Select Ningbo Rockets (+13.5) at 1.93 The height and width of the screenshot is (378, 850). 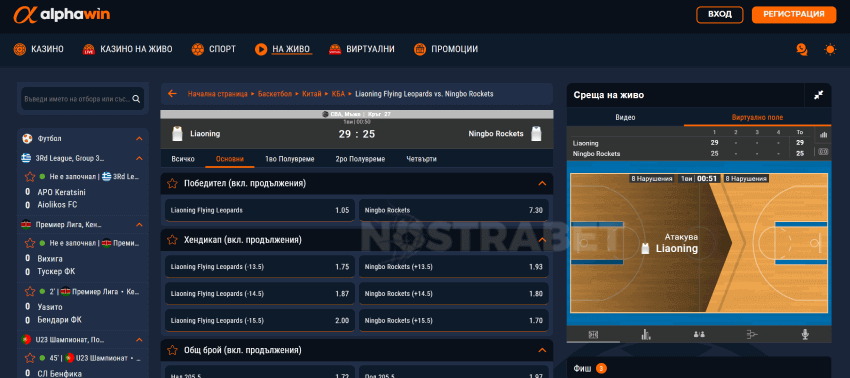tap(454, 266)
